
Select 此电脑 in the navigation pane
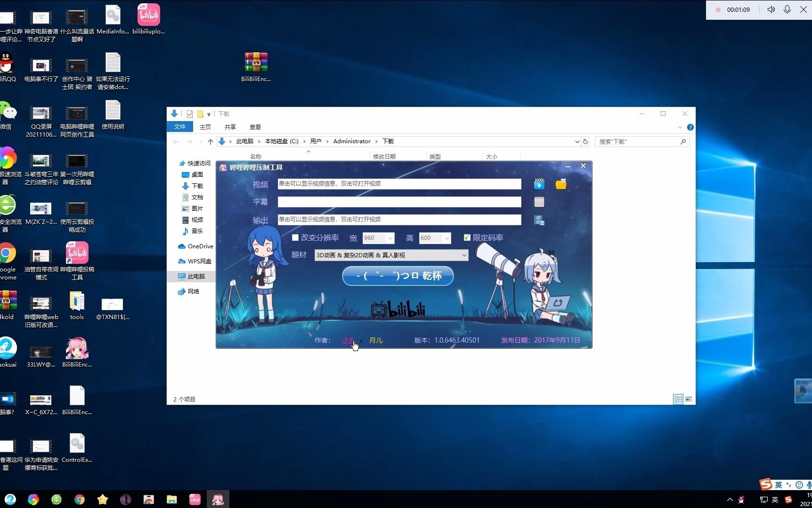pos(192,277)
